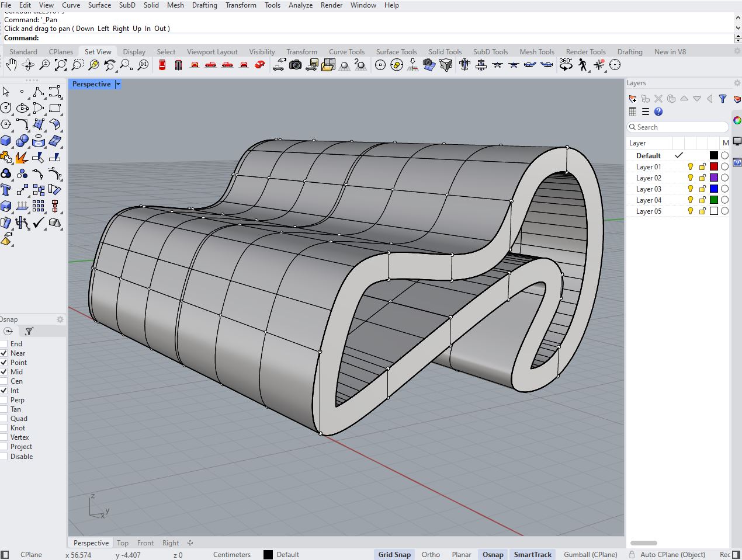Click the Ortho status bar button

point(431,555)
